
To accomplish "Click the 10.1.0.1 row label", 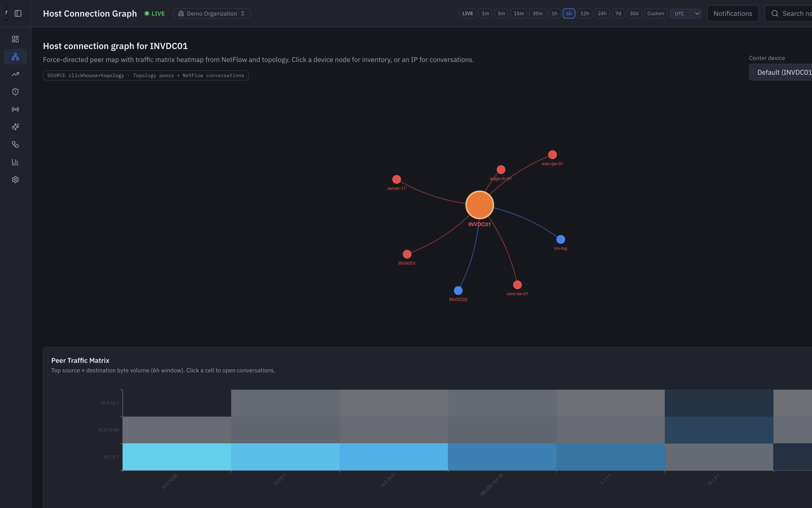I will click(x=111, y=457).
